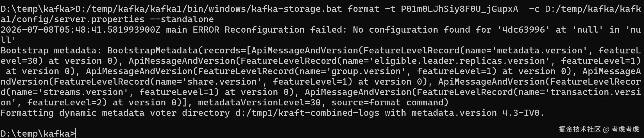The width and height of the screenshot is (644, 138).
Task: Click the d:/tmp1/kraft-combined-logs directory path
Action: click(x=307, y=113)
